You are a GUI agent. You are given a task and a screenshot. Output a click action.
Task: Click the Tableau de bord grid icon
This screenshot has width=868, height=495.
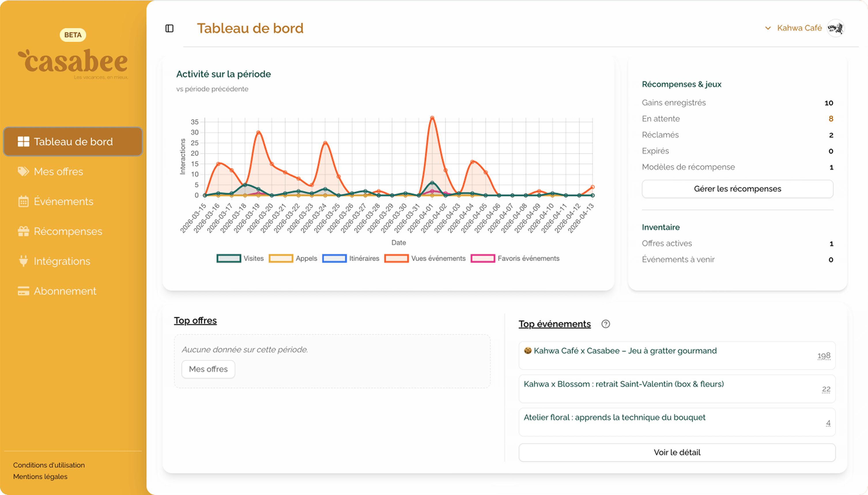[x=23, y=141]
